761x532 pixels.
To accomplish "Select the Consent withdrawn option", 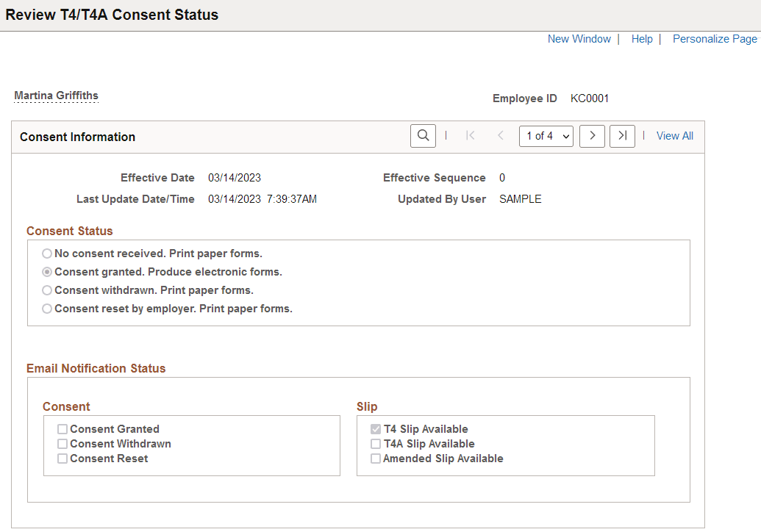I will click(x=46, y=290).
